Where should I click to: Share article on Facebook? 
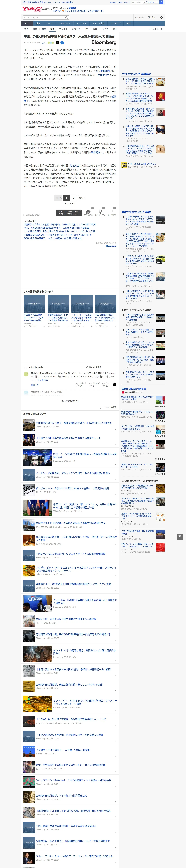point(62,43)
